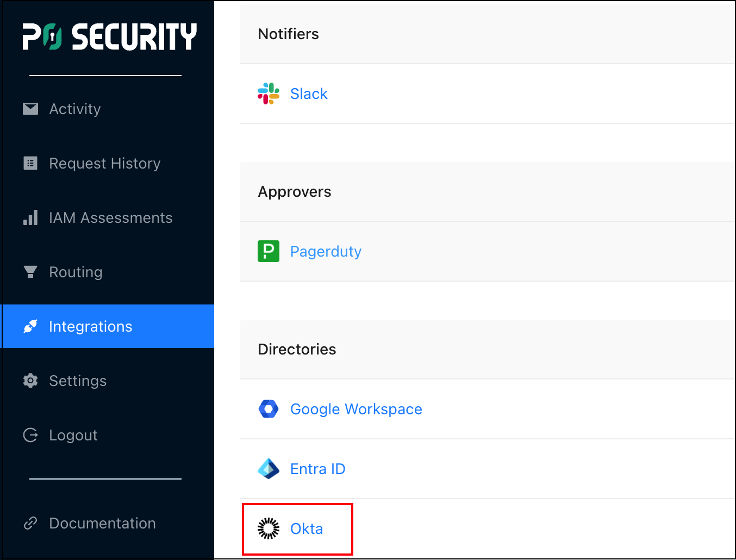
Task: Open the Activity page
Action: pyautogui.click(x=74, y=109)
